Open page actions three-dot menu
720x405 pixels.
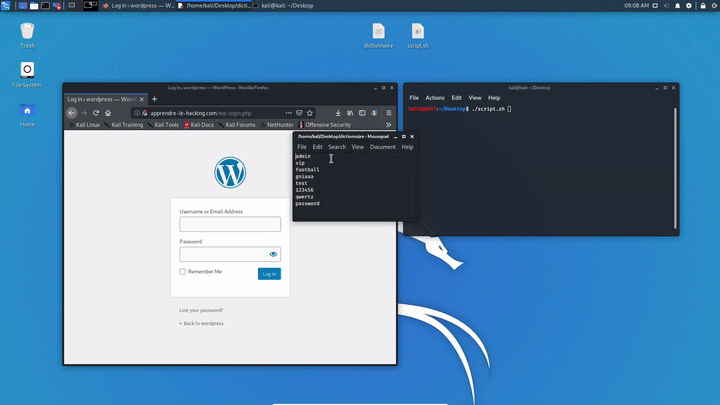(x=288, y=113)
